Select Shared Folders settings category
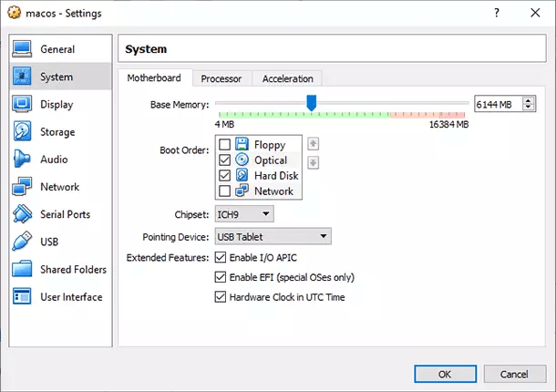 (x=61, y=269)
